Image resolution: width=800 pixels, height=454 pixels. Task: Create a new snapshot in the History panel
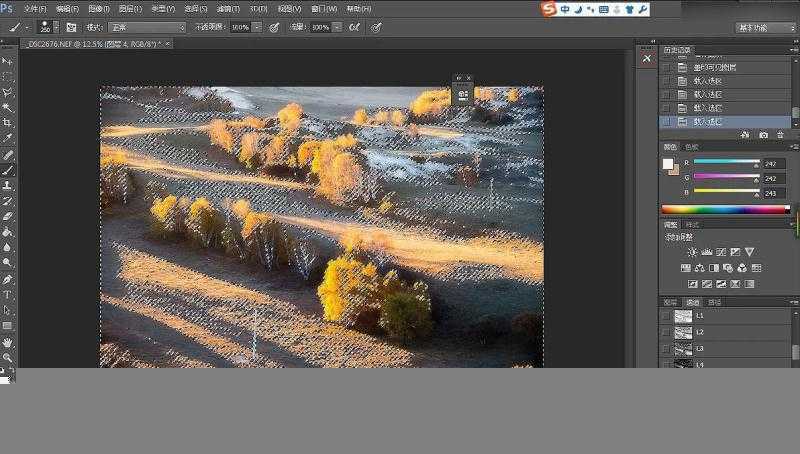[x=763, y=135]
